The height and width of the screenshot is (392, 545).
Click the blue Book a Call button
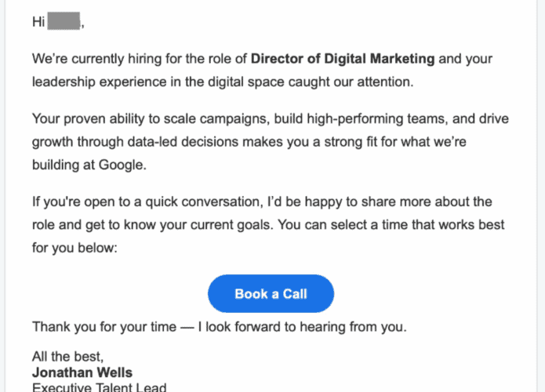[x=271, y=294]
